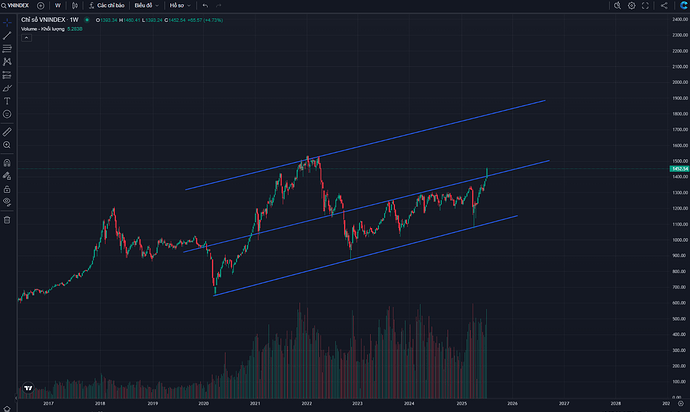Share the chart with share icon
This screenshot has height=412, width=690.
coord(664,5)
